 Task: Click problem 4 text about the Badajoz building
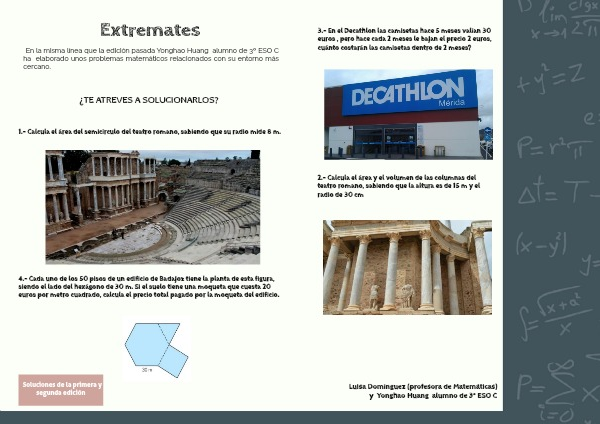[x=150, y=286]
